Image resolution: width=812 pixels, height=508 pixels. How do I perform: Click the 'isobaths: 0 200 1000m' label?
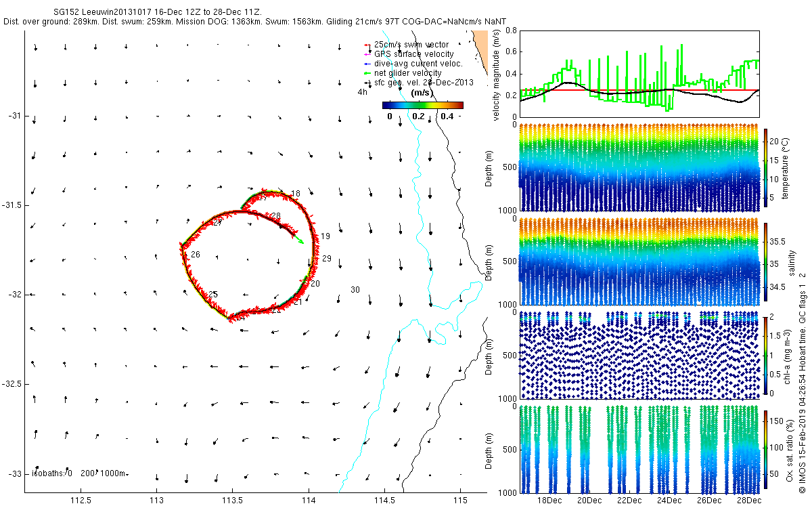coord(80,473)
